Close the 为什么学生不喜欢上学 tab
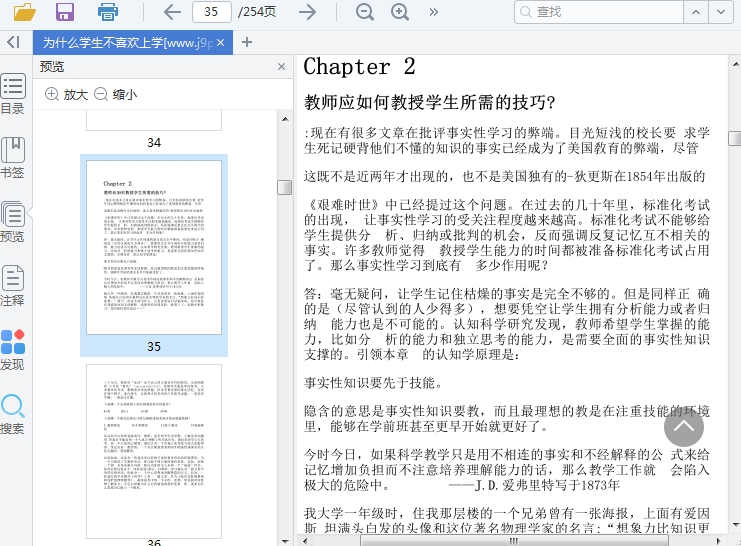Screen dimensions: 741x546 point(221,43)
